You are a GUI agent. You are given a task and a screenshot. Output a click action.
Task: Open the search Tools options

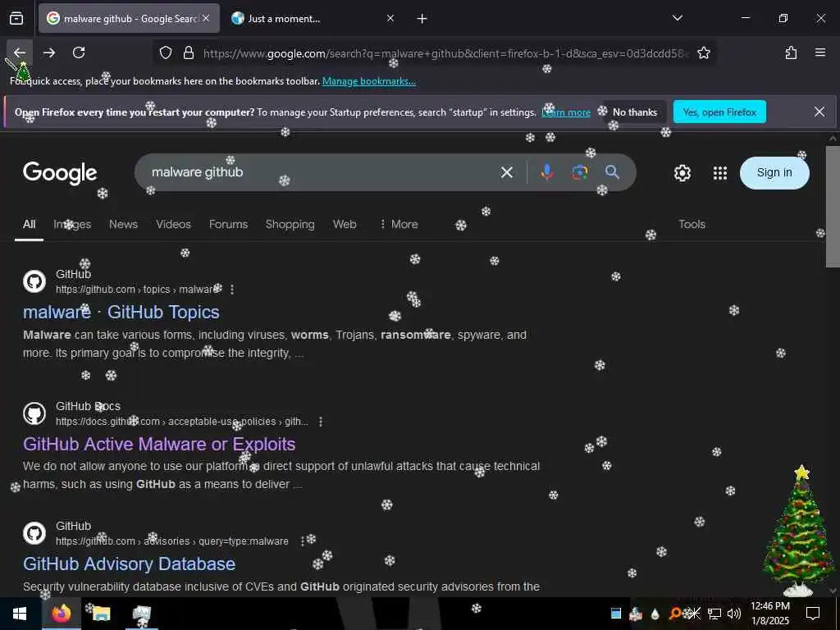pos(692,225)
